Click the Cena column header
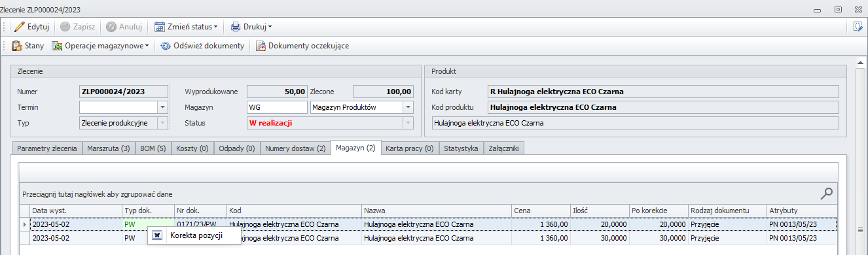Viewport: 868px width, 255px height. coord(541,211)
